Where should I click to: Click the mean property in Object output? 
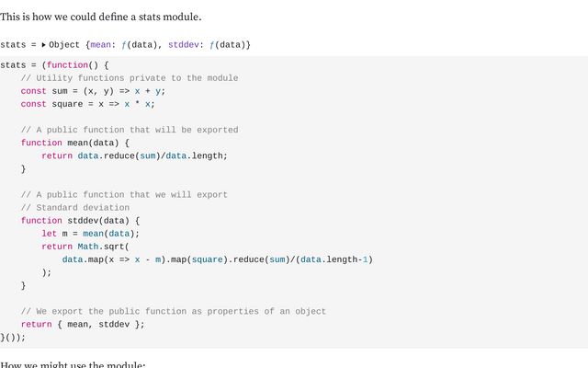pyautogui.click(x=102, y=44)
